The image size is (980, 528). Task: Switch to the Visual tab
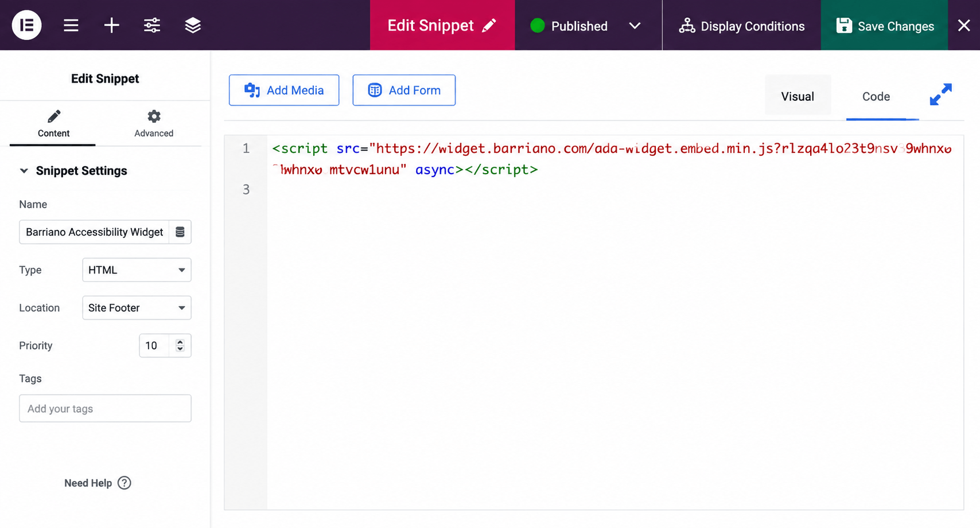pos(798,96)
